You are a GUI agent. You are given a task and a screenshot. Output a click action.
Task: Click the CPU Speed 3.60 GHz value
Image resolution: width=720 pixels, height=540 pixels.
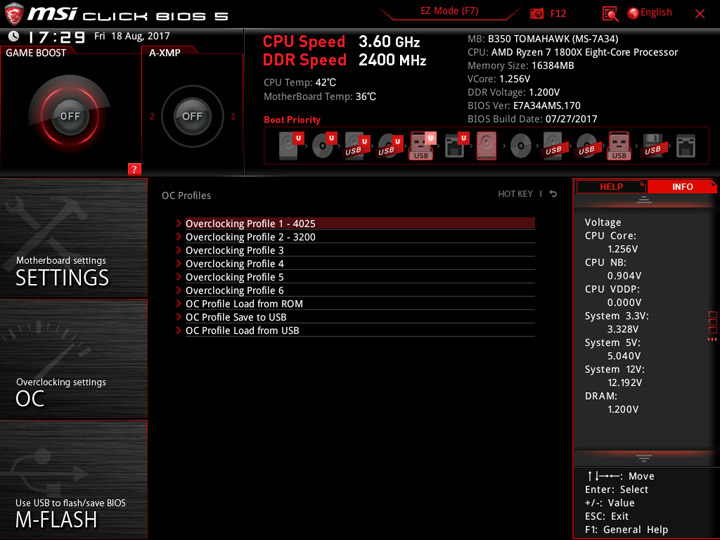(389, 42)
